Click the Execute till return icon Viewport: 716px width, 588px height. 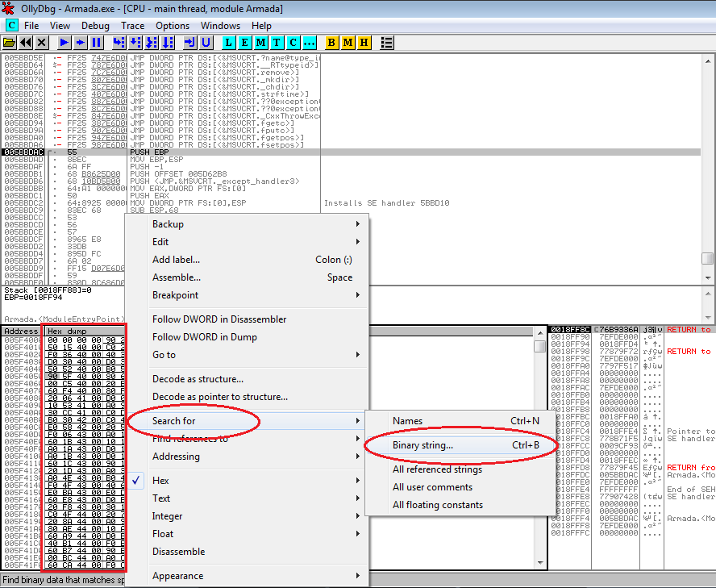click(189, 43)
